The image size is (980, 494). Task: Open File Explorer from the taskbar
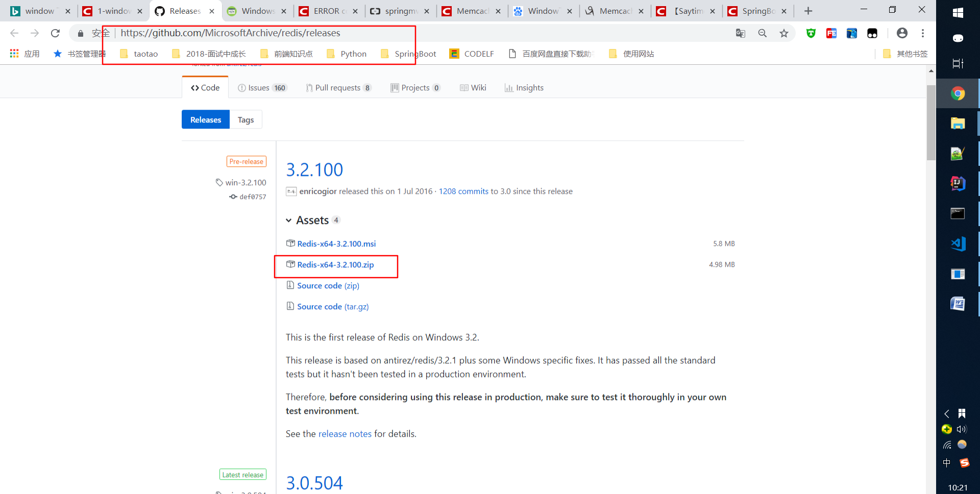[958, 123]
